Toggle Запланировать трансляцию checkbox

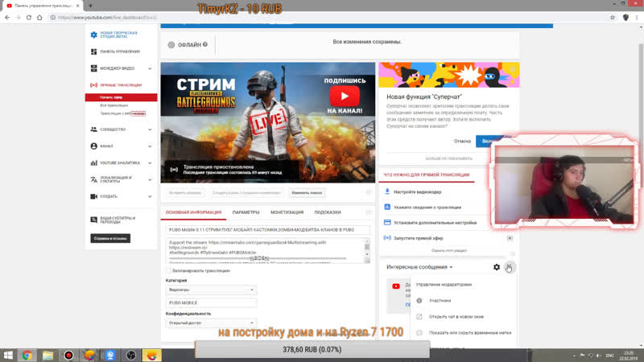(x=168, y=271)
